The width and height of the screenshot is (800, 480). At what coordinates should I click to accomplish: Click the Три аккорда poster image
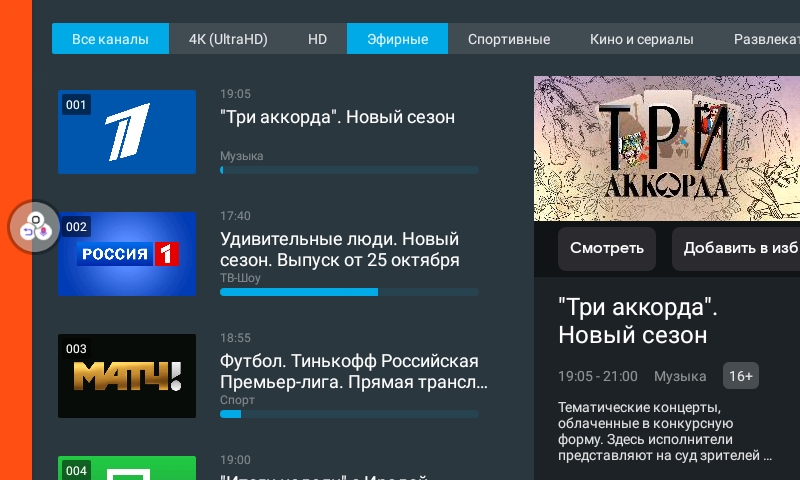point(667,148)
